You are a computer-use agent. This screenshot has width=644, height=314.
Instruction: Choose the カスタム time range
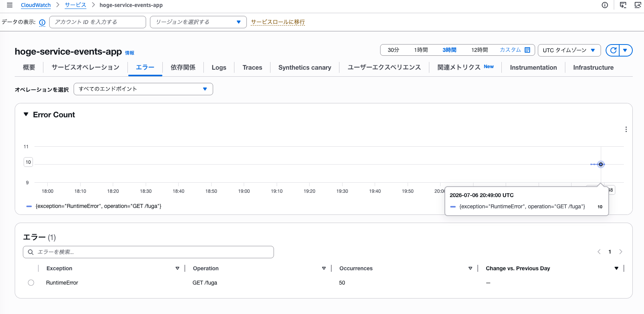[510, 50]
